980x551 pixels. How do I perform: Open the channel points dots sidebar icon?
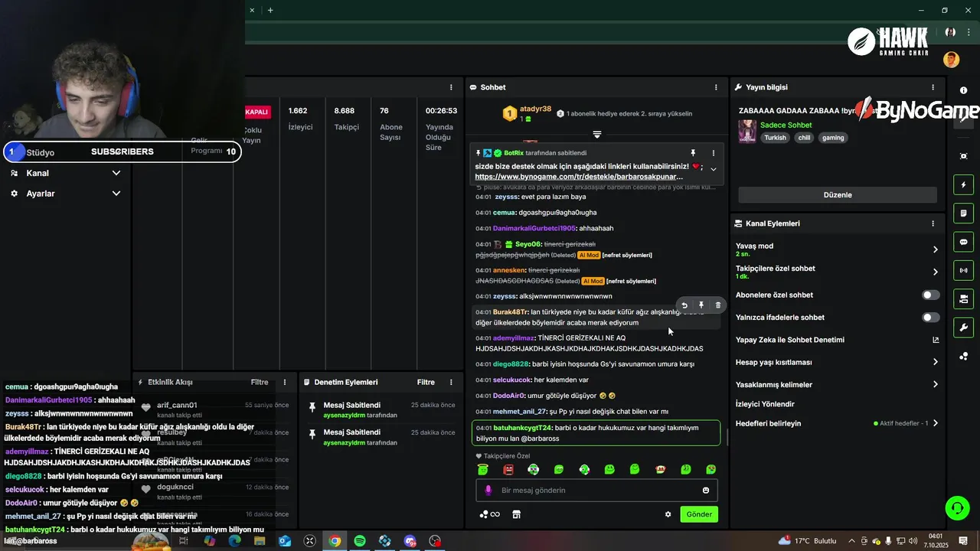[963, 356]
